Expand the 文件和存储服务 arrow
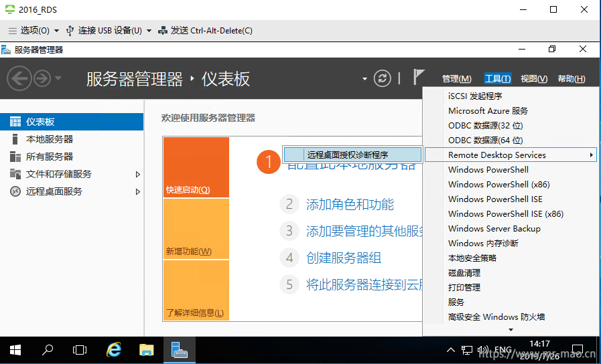Viewport: 601px width, 364px height. click(138, 174)
